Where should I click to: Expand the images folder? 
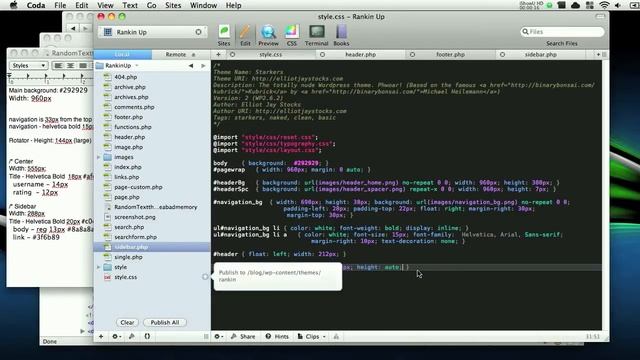[98, 157]
